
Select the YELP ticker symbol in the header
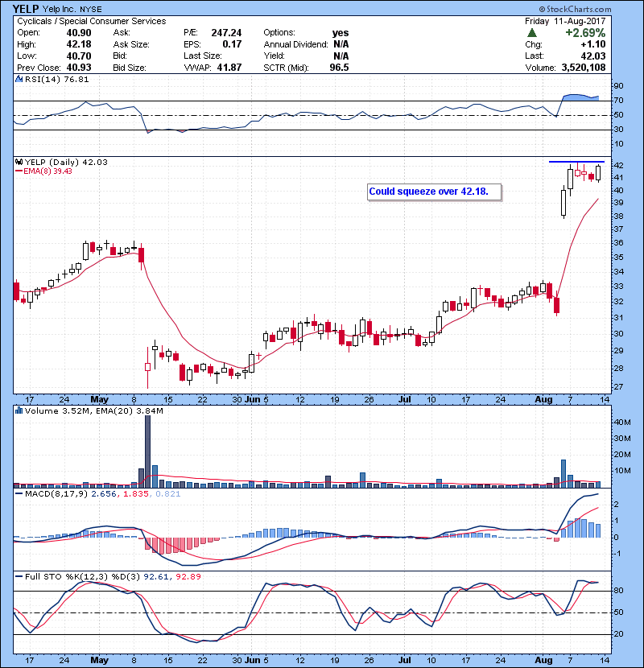(x=26, y=9)
